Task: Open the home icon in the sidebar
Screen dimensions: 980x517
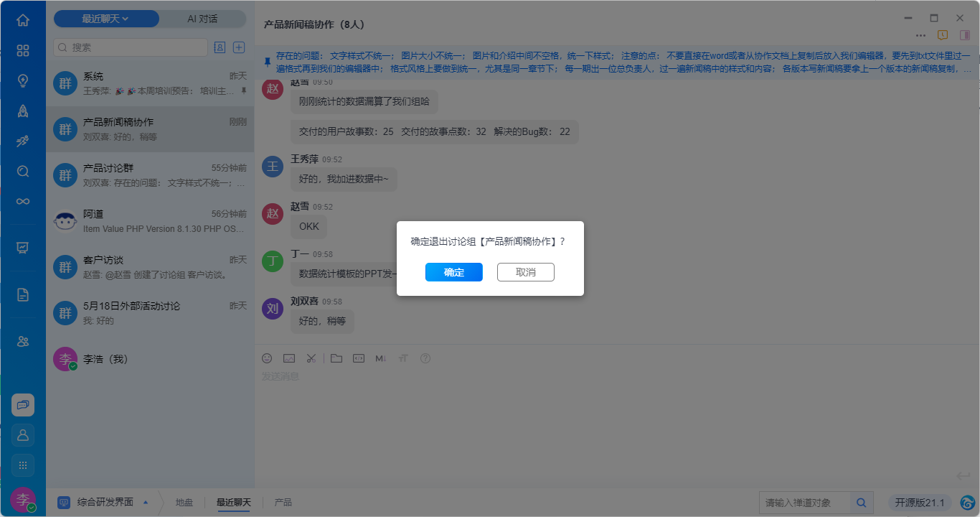Action: [x=23, y=20]
